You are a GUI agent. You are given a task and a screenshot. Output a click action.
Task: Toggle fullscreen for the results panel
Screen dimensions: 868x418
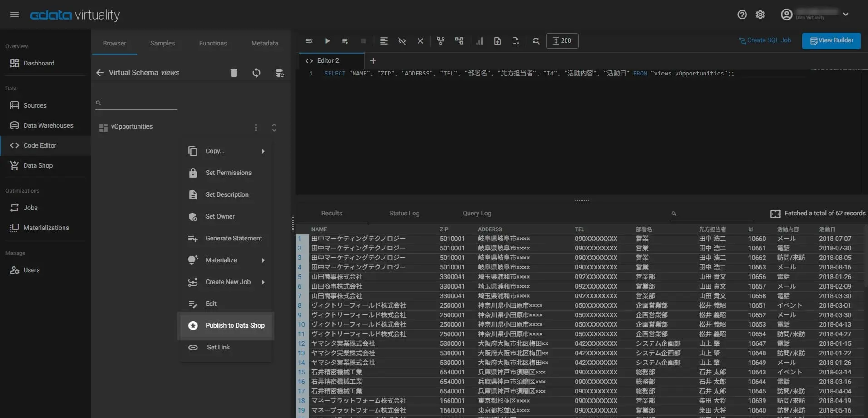coord(775,214)
